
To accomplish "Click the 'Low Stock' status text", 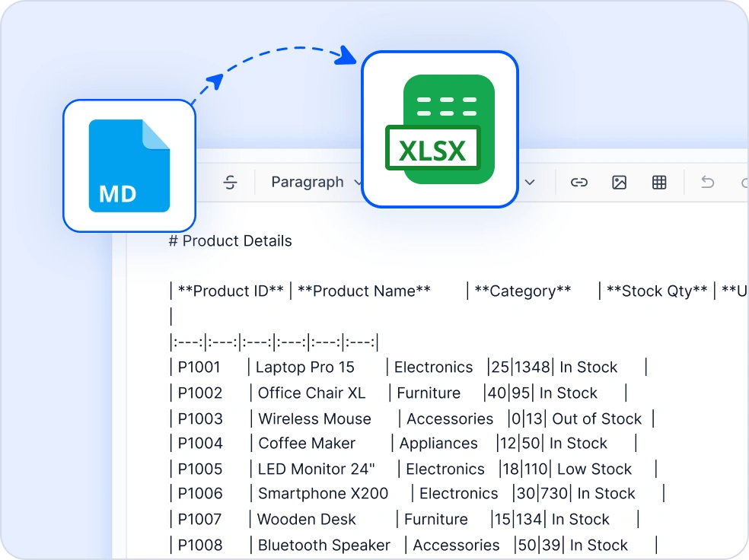I will tap(594, 469).
